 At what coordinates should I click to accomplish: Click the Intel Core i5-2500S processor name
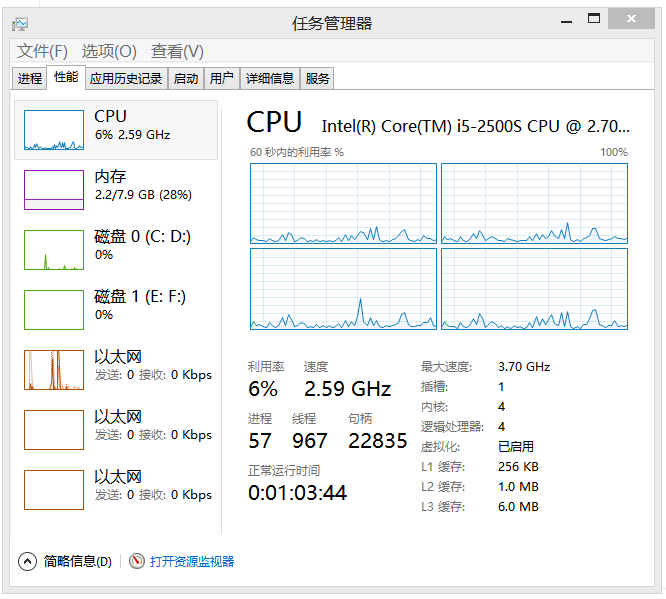[x=475, y=126]
